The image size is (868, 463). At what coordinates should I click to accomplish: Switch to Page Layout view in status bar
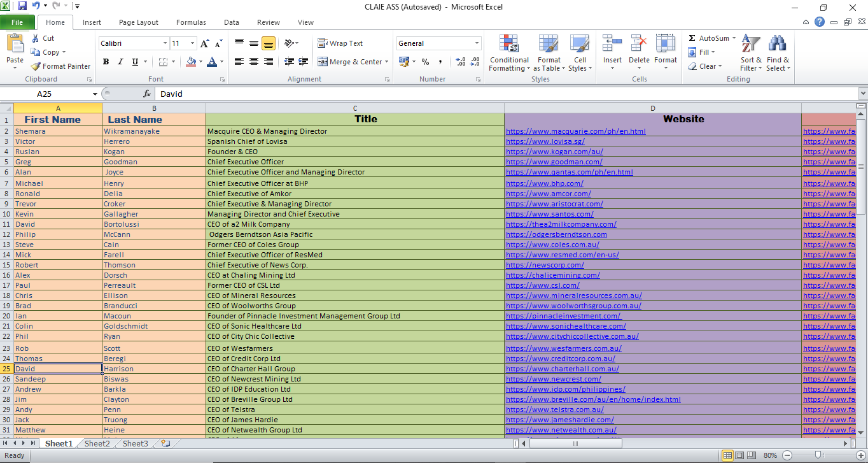click(x=739, y=455)
